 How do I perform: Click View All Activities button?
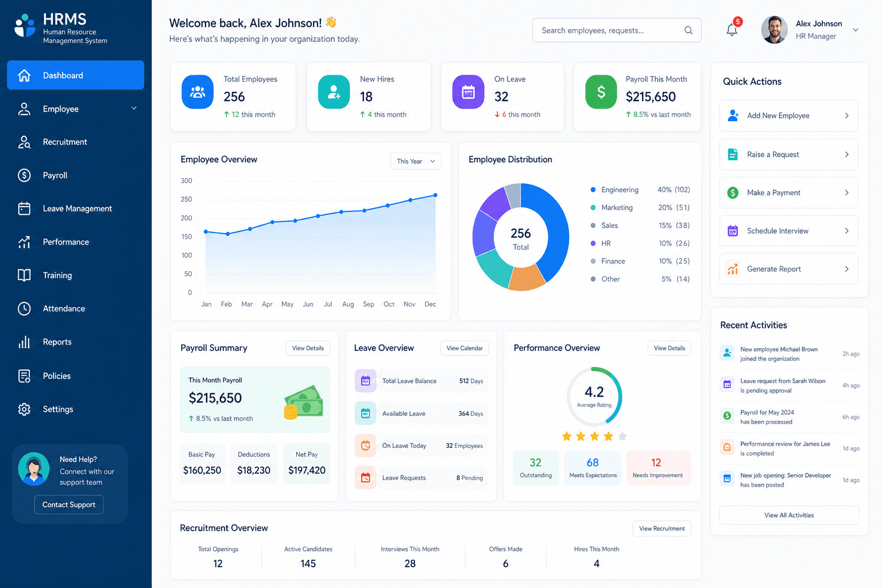pyautogui.click(x=789, y=515)
